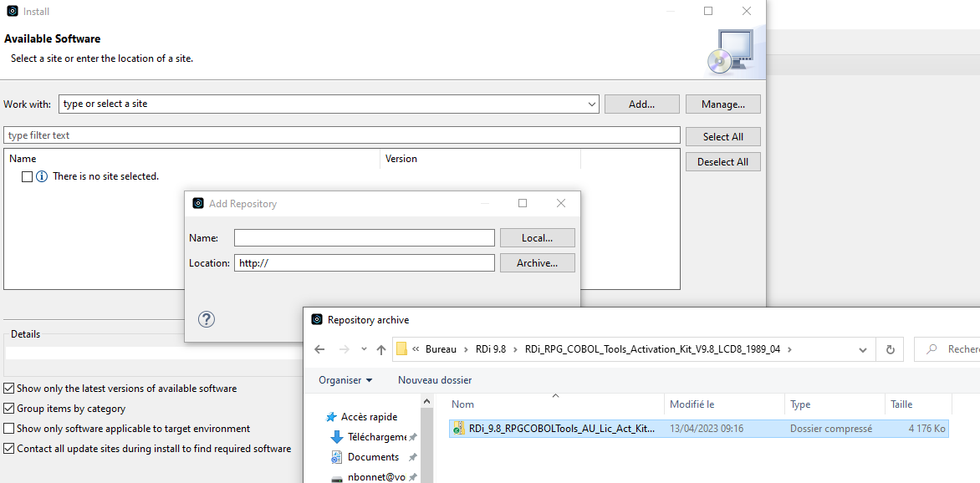Expand the chevron after Bureau in the breadcrumb
Screen dimensions: 980x483
tap(466, 349)
